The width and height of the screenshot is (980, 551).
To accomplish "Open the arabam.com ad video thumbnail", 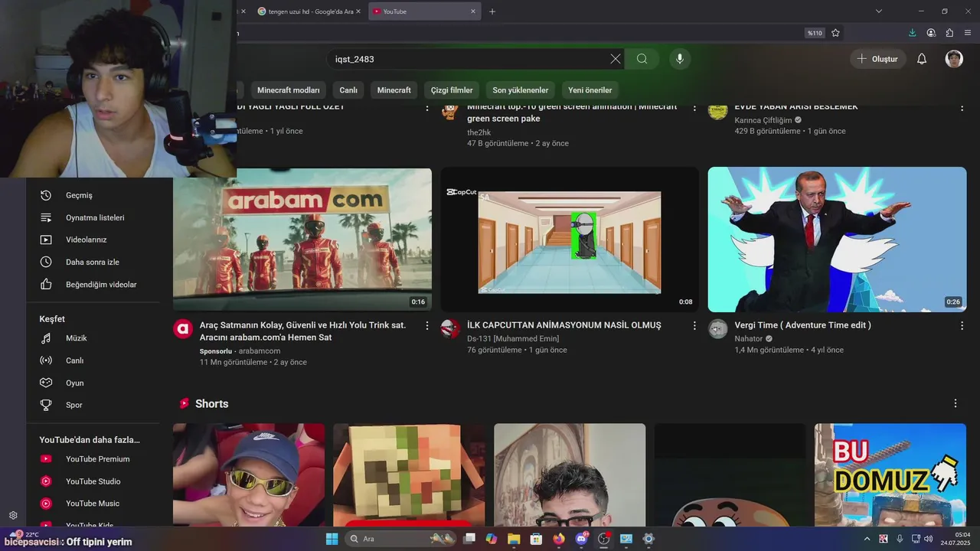I will point(302,240).
